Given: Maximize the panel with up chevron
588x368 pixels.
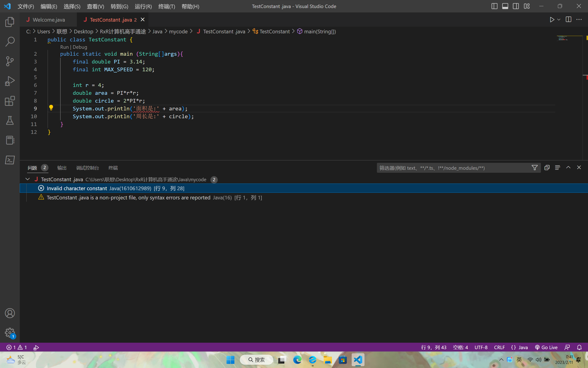Looking at the screenshot, I should pos(568,167).
